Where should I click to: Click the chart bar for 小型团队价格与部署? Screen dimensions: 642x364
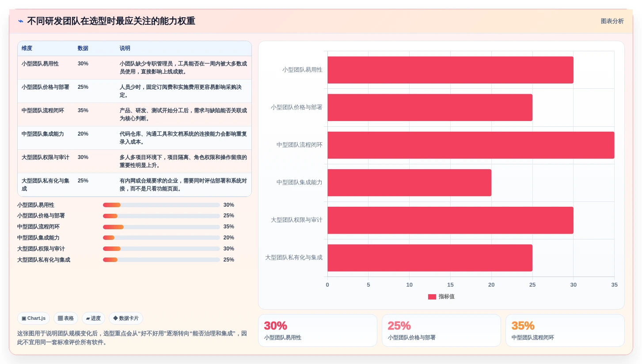(430, 107)
